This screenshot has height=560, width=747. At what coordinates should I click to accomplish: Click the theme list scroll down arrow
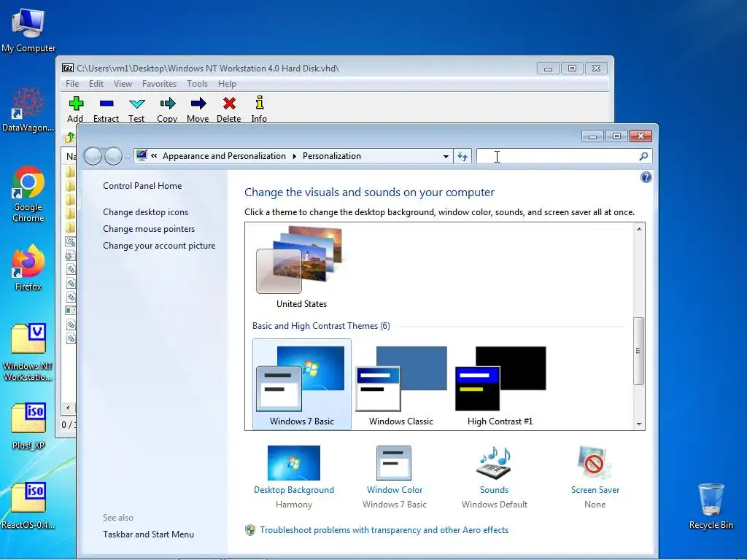click(639, 424)
